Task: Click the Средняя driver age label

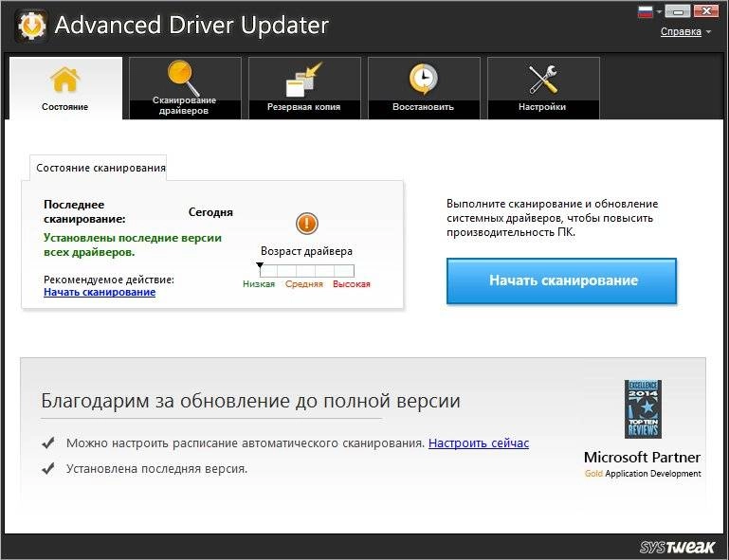Action: point(304,284)
